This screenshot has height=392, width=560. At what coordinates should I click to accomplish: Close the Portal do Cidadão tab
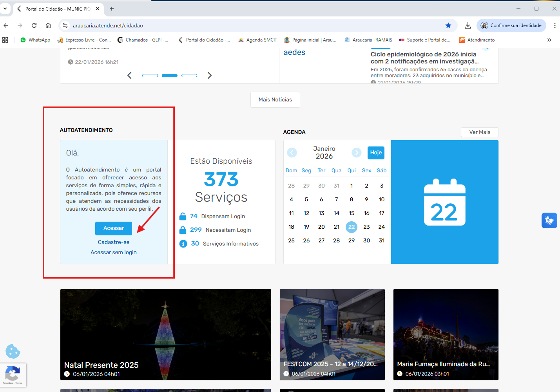[98, 9]
